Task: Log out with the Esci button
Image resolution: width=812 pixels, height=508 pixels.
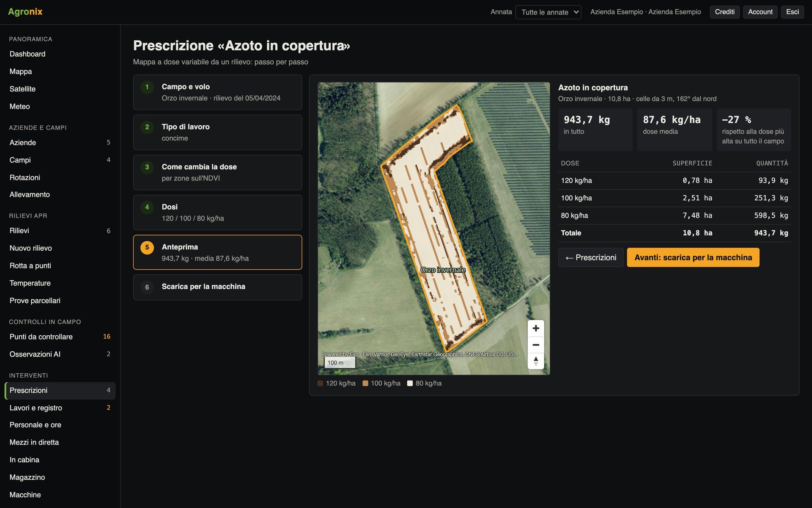Action: pyautogui.click(x=792, y=12)
